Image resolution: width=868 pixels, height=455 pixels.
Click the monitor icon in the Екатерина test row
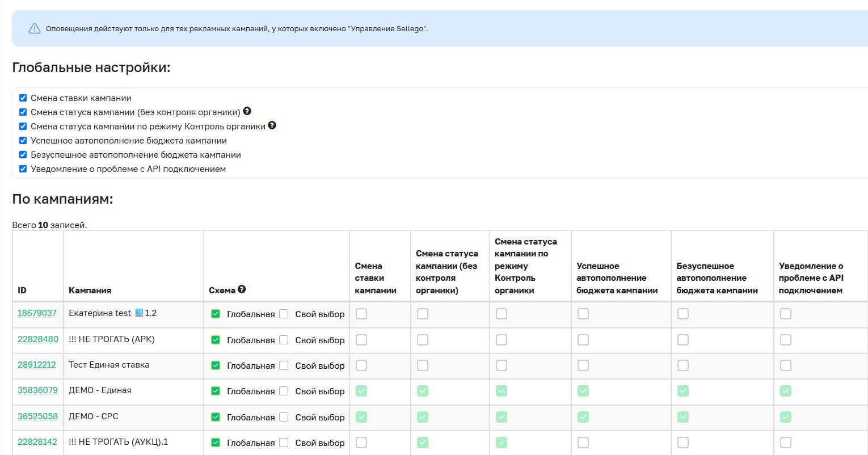(x=139, y=313)
